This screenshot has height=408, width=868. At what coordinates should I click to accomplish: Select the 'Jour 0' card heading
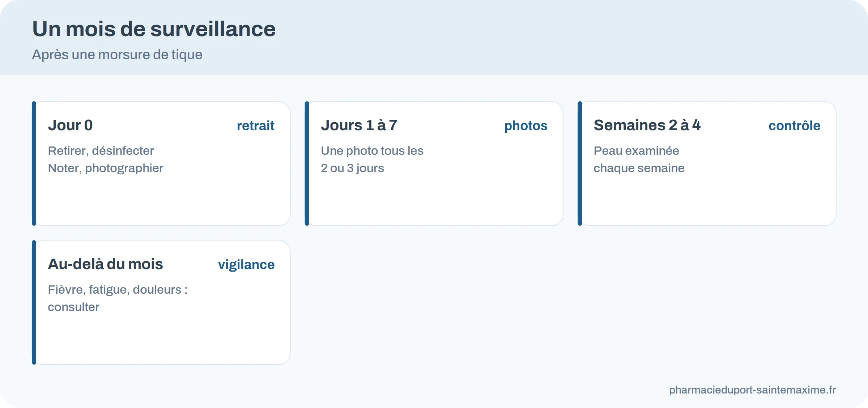point(70,125)
